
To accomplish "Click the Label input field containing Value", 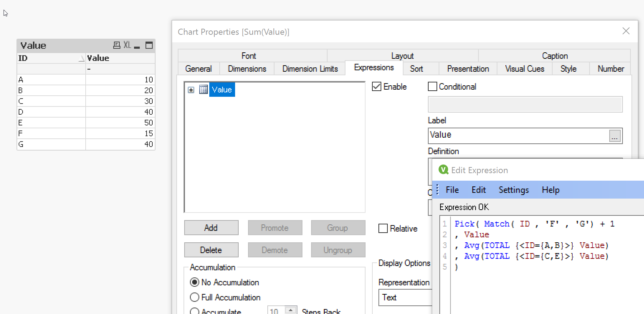I will pos(519,136).
